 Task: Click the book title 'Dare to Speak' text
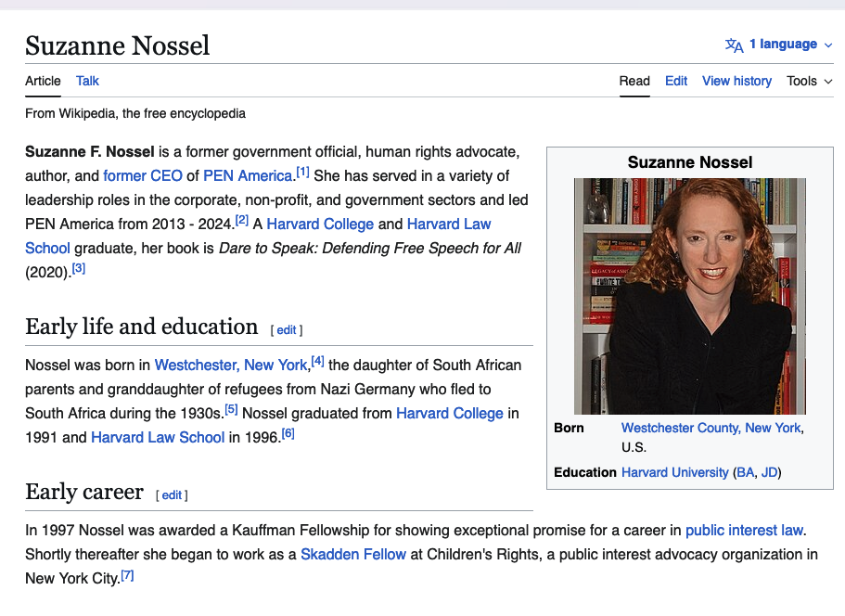370,248
